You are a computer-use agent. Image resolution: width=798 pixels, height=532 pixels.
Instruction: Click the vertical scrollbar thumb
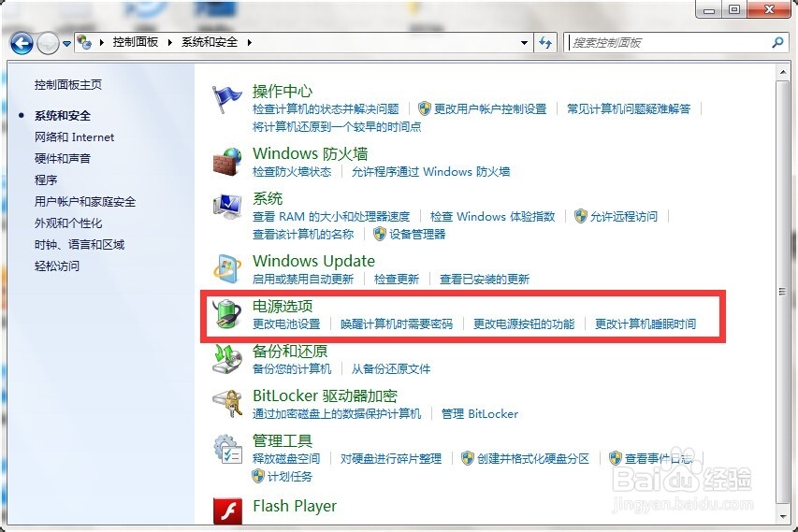[783, 292]
